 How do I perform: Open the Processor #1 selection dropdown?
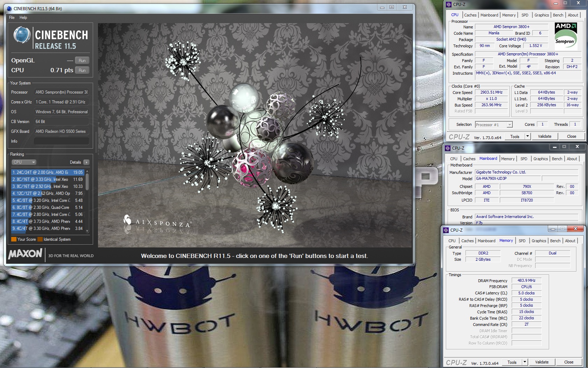[x=493, y=125]
